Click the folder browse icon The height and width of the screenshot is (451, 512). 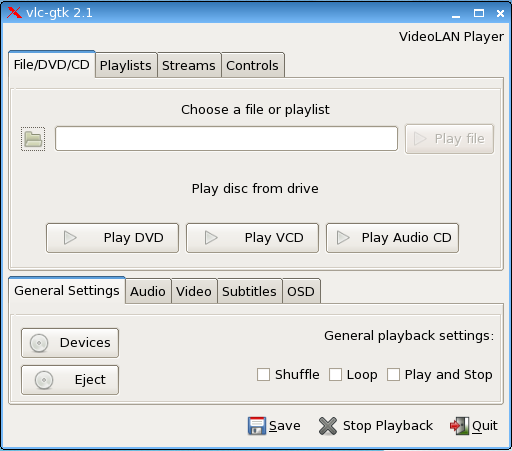click(x=33, y=139)
